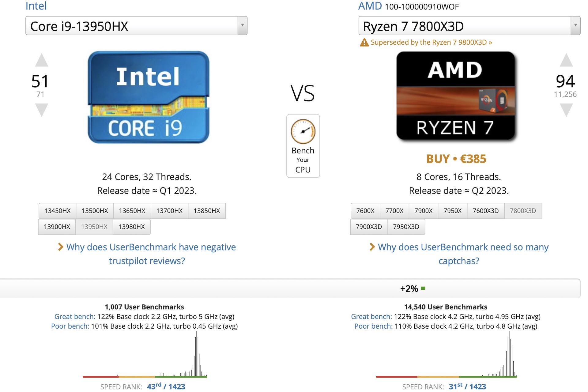
Task: Select the 7950X3D processor variant
Action: click(406, 227)
